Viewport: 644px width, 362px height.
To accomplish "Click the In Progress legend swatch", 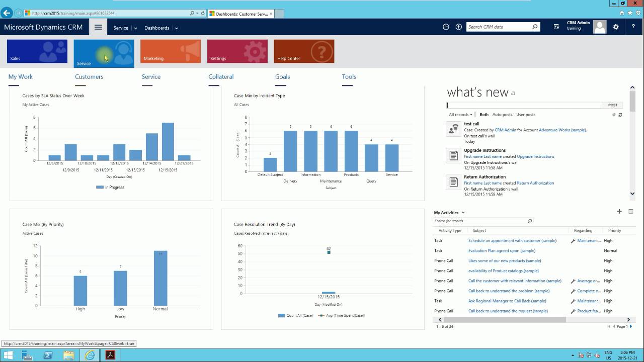I will click(x=100, y=187).
